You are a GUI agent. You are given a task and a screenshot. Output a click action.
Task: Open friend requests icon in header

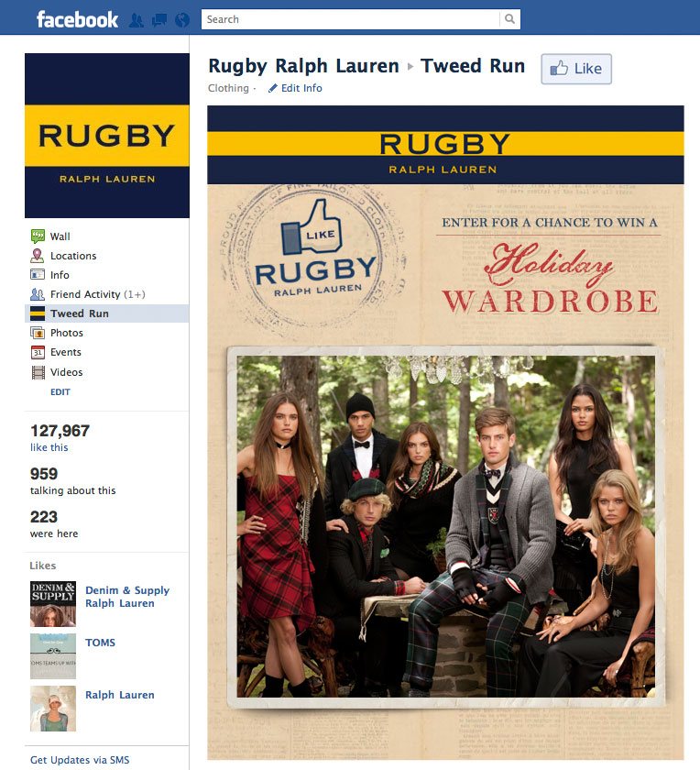137,20
